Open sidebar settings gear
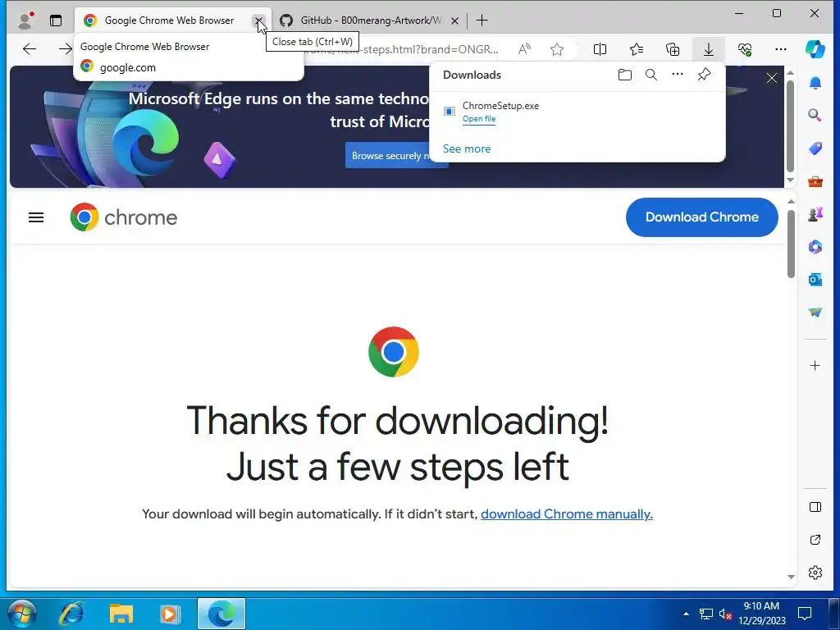 pos(815,572)
